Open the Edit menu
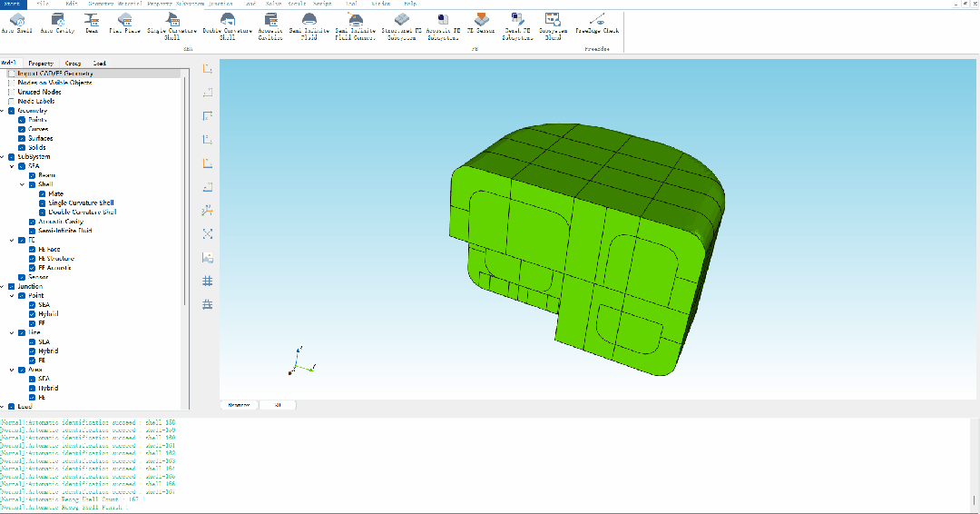 coord(72,4)
